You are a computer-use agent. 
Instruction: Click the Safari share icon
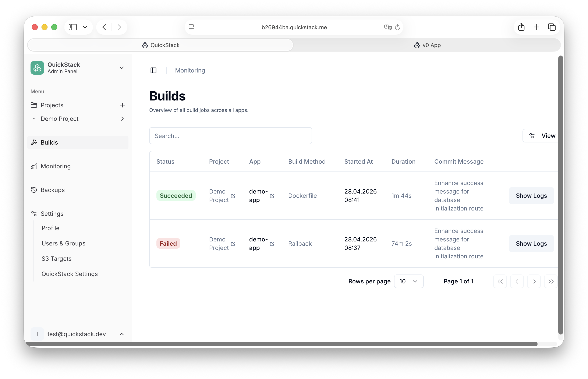coord(521,27)
